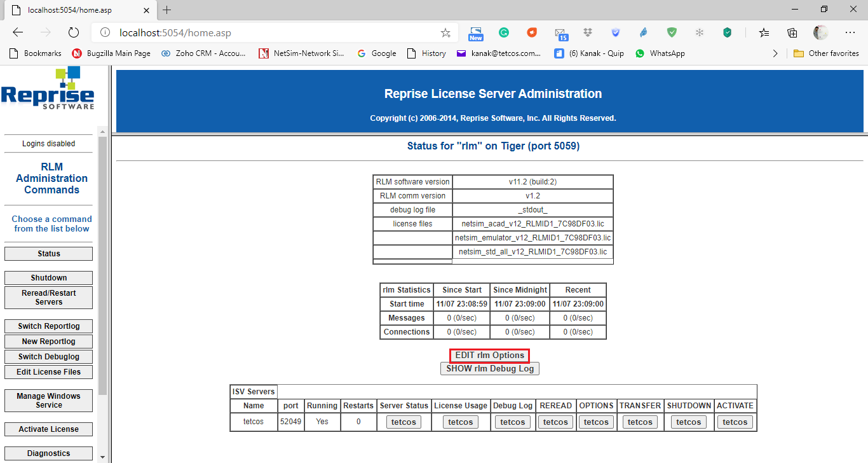Click SHOW rlm Debug Log button
The image size is (868, 463).
coord(490,369)
